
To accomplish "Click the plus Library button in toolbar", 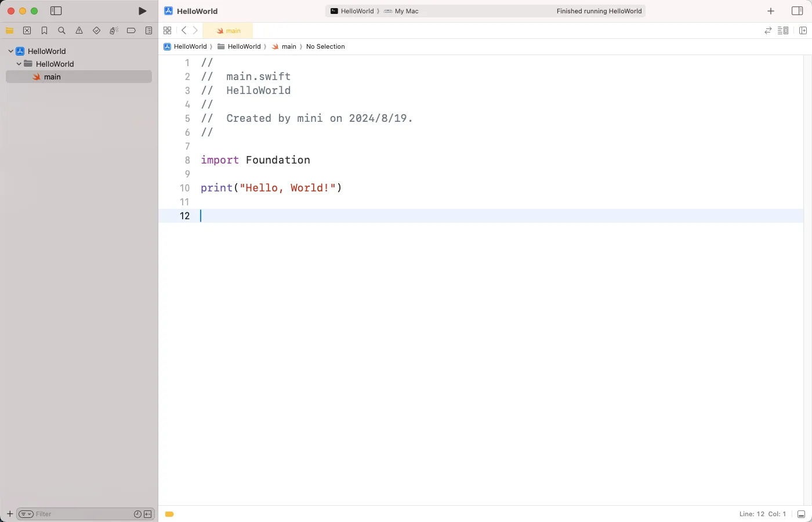I will [x=771, y=11].
